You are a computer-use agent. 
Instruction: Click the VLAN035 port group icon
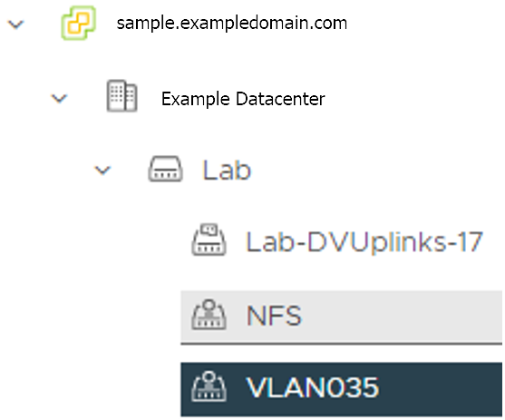click(209, 386)
